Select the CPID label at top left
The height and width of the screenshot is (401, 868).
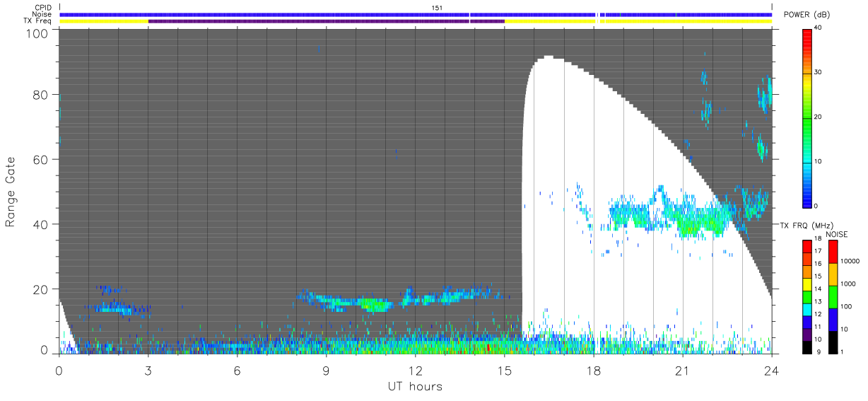(x=42, y=8)
